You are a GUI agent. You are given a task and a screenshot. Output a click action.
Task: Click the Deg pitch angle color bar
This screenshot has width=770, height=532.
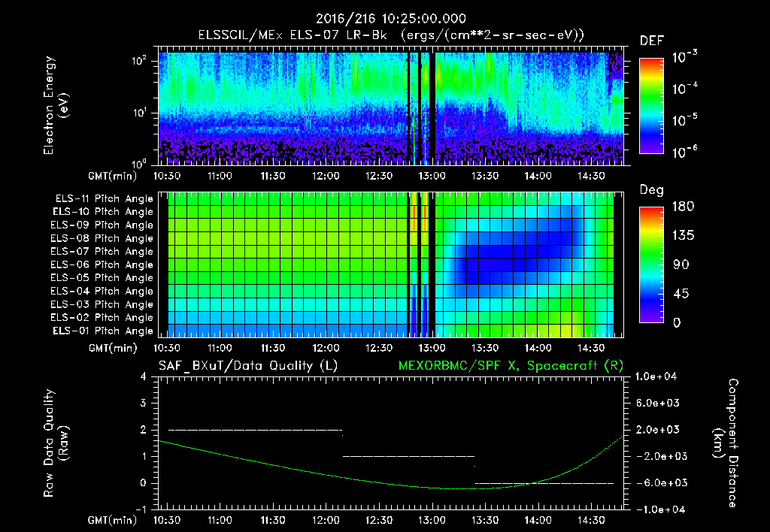[651, 264]
